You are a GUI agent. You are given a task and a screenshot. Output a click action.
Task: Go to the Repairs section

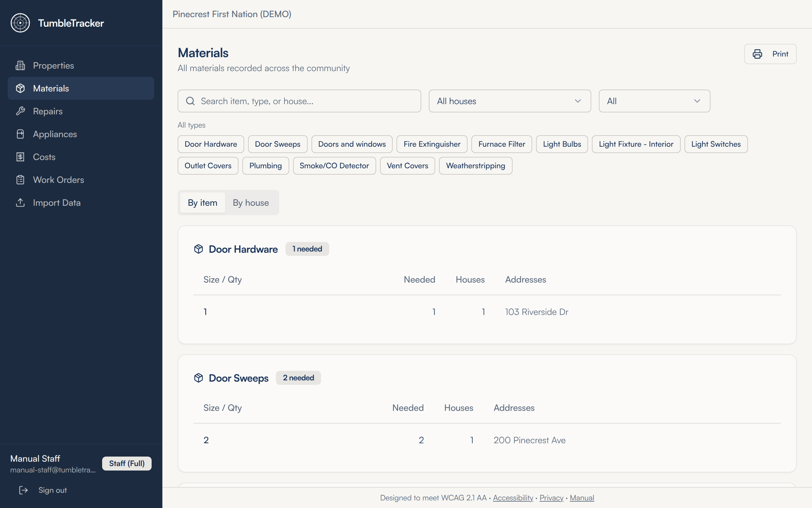[x=81, y=111]
